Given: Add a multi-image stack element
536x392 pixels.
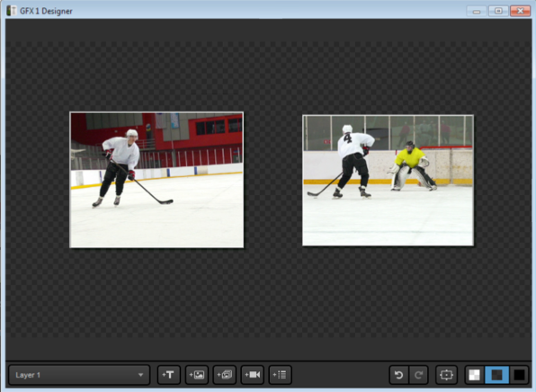Looking at the screenshot, I should point(225,375).
